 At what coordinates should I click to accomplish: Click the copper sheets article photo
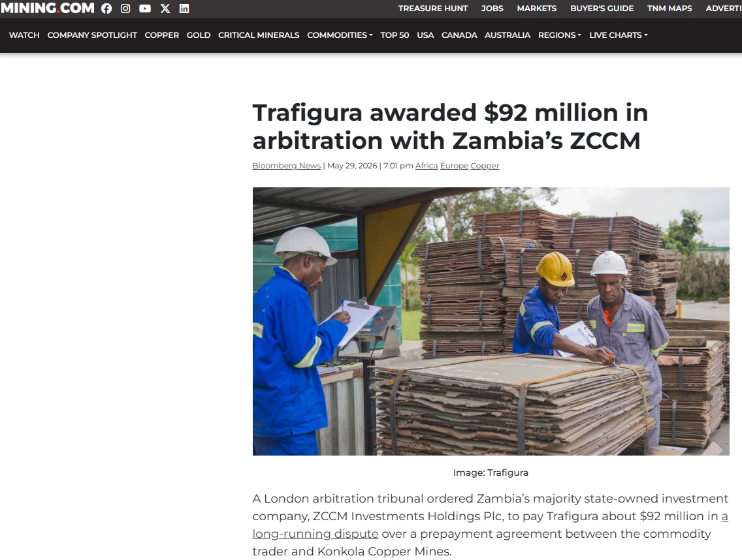491,322
